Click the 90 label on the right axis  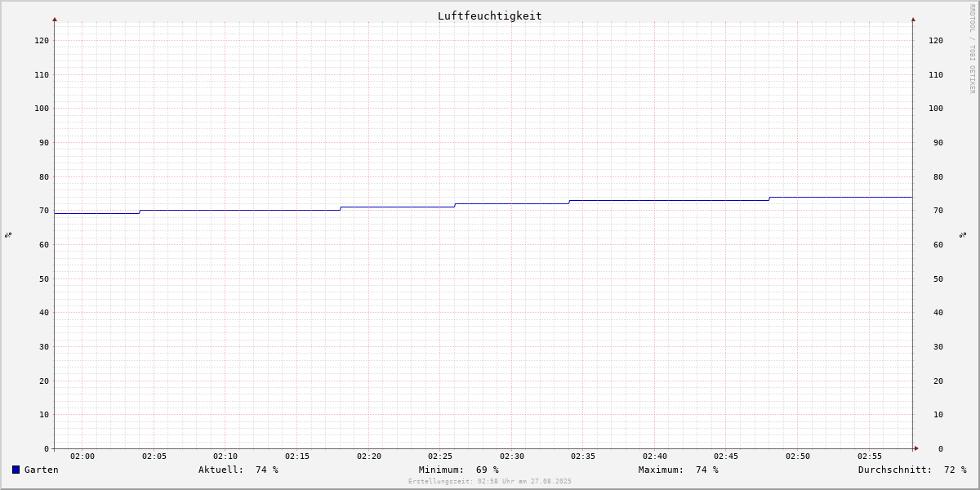pyautogui.click(x=938, y=142)
